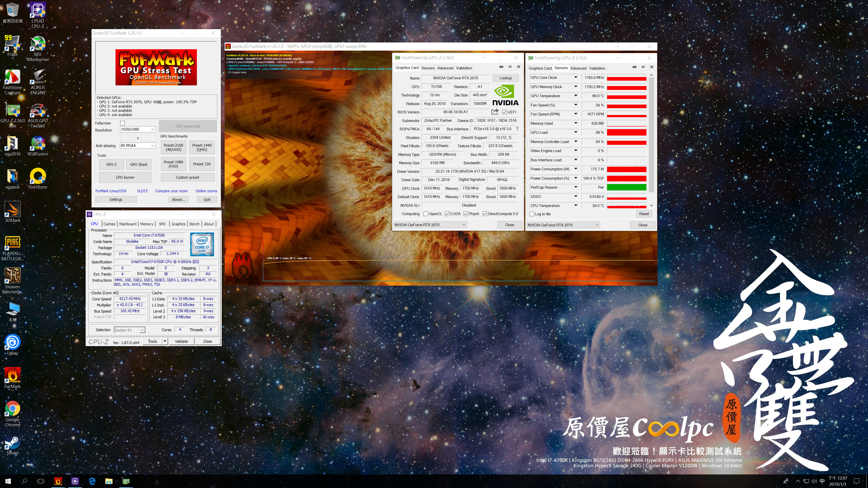868x488 pixels.
Task: Click GPU-Z Sensors vertical scrollbar
Action: [651, 140]
